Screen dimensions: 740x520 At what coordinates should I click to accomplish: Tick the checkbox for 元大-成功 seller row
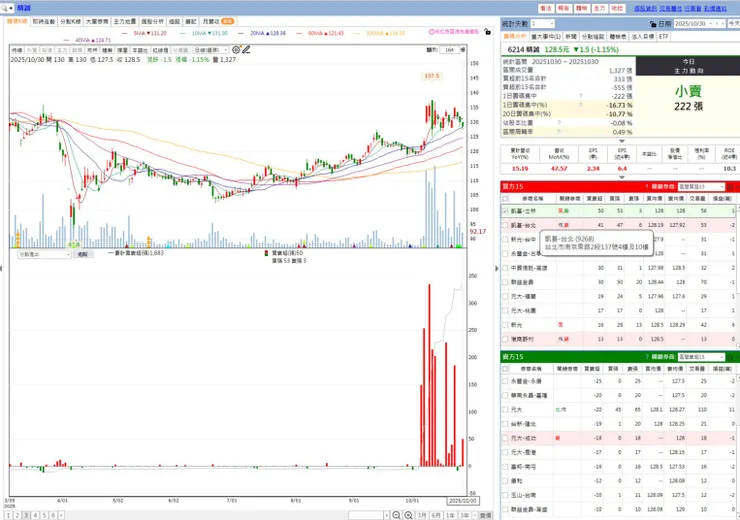coord(505,438)
